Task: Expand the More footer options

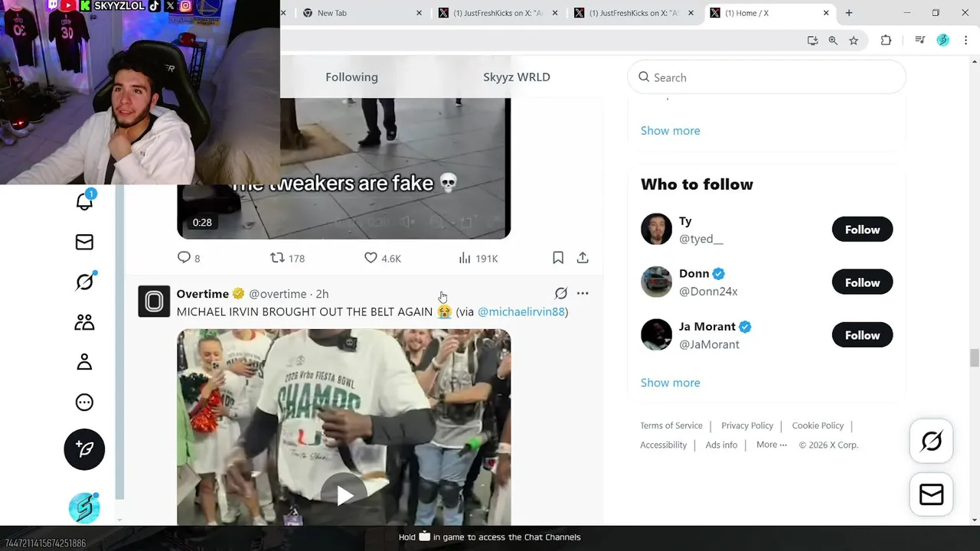Action: pos(771,445)
